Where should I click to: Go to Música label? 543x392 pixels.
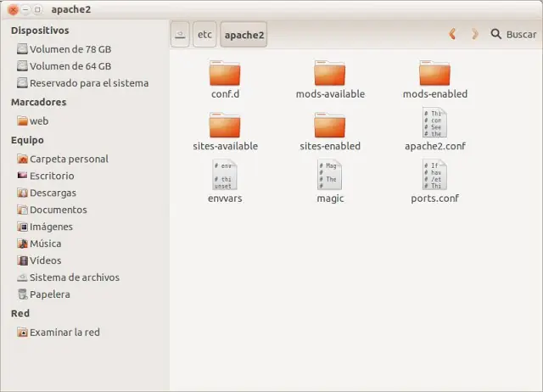(x=45, y=244)
